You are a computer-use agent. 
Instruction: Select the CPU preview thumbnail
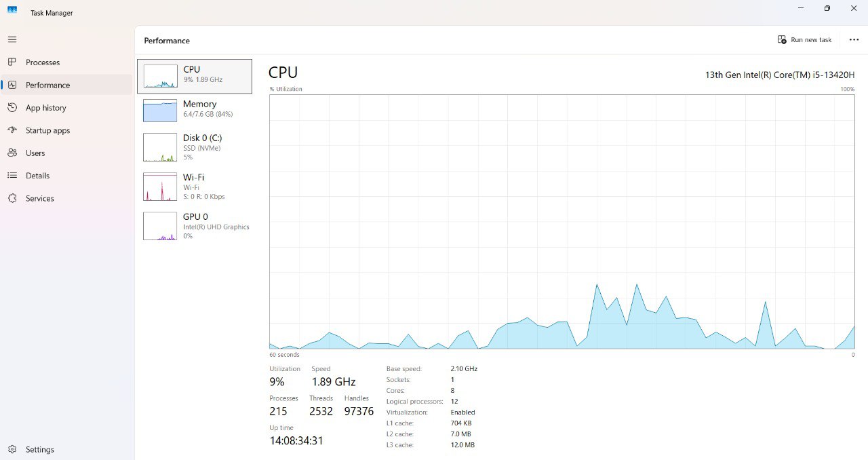[159, 75]
